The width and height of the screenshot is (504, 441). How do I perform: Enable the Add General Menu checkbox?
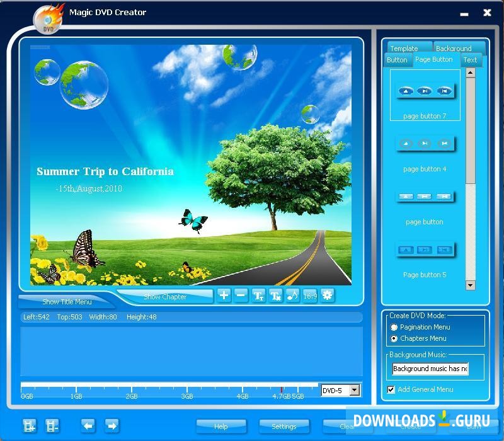point(391,389)
